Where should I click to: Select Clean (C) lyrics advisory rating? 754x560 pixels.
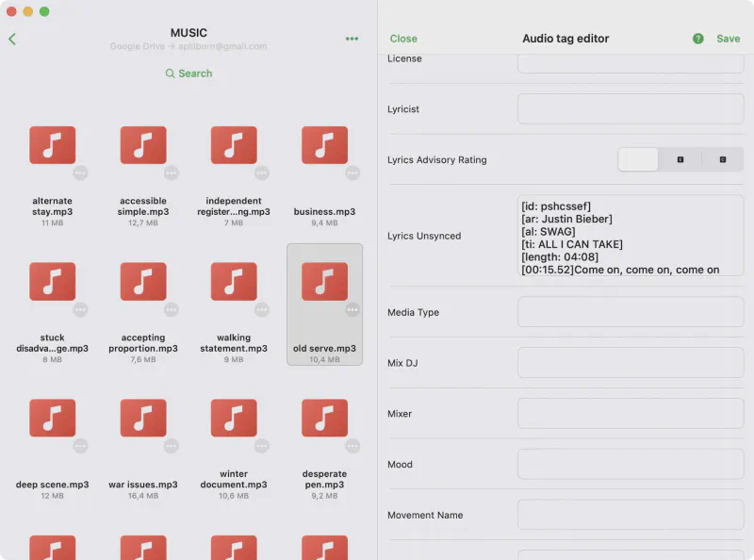click(x=722, y=160)
